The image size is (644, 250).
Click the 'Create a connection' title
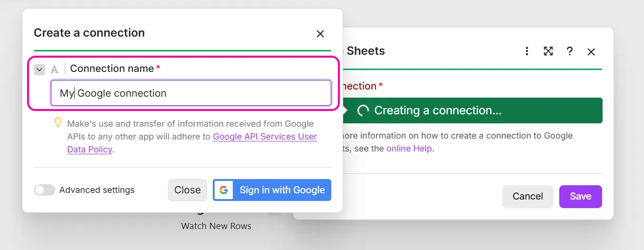[x=89, y=33]
